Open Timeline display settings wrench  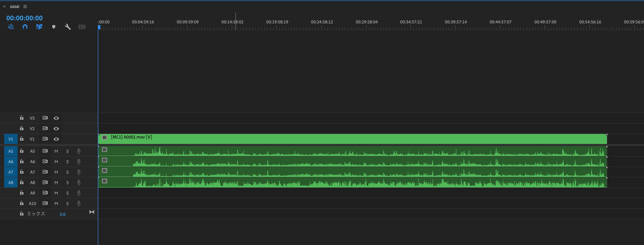[68, 27]
